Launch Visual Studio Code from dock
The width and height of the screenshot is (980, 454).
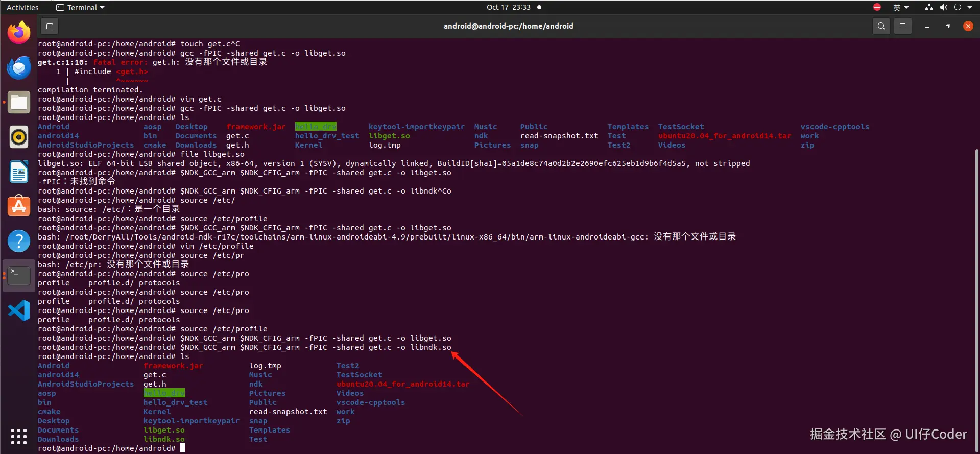click(19, 310)
